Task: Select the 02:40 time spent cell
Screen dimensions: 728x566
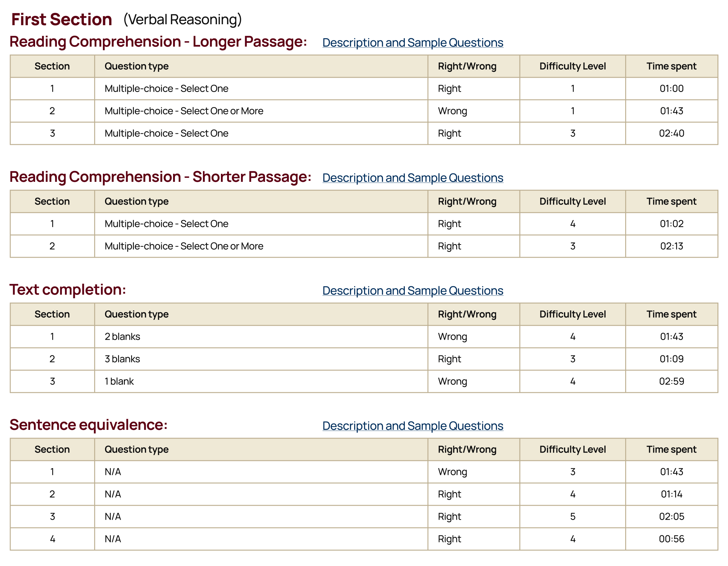Action: 671,133
